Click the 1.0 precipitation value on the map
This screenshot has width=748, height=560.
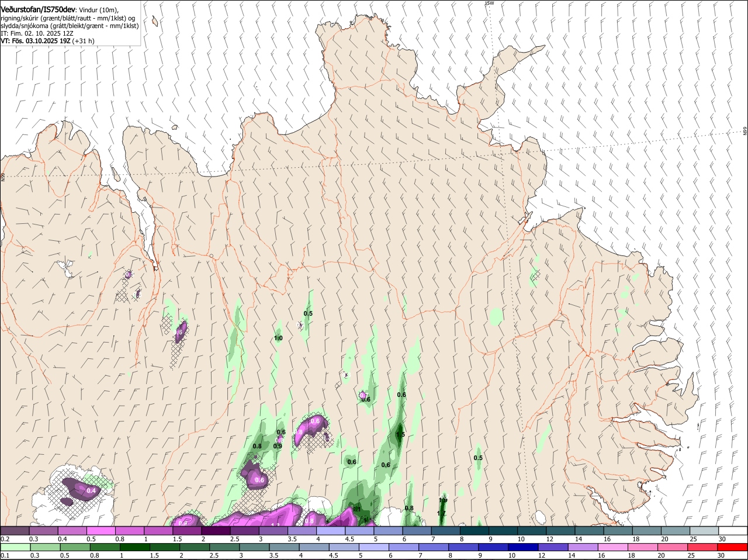tap(278, 338)
